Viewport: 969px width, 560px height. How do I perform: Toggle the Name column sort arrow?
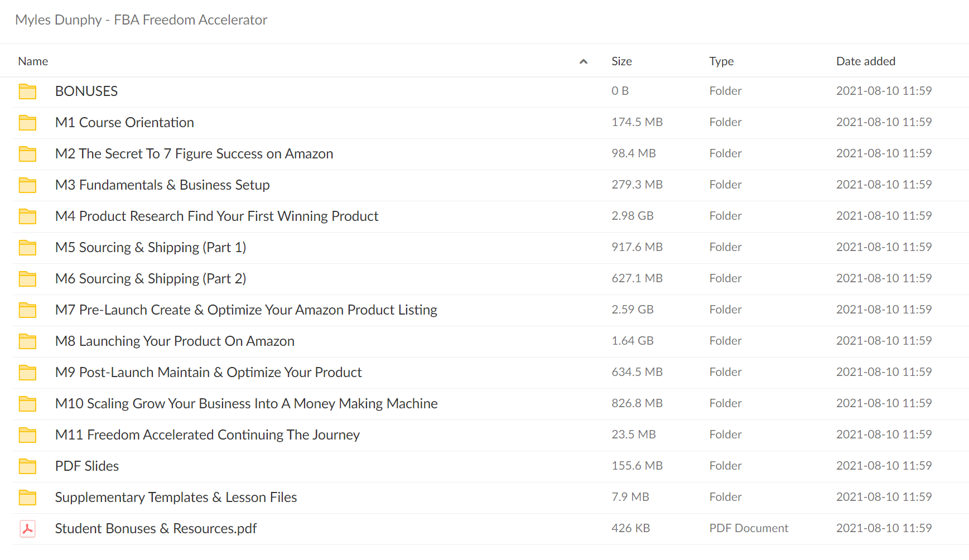click(x=584, y=61)
